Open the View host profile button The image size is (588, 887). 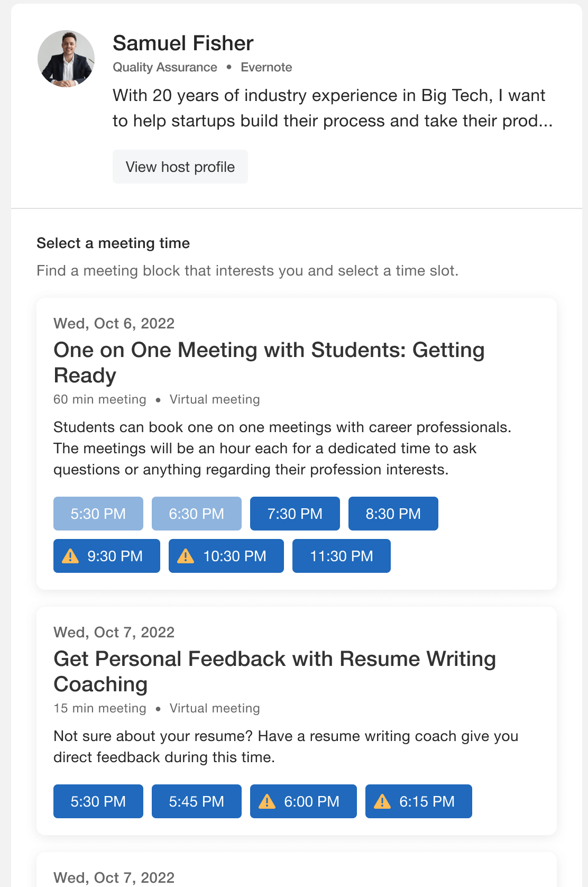click(180, 167)
